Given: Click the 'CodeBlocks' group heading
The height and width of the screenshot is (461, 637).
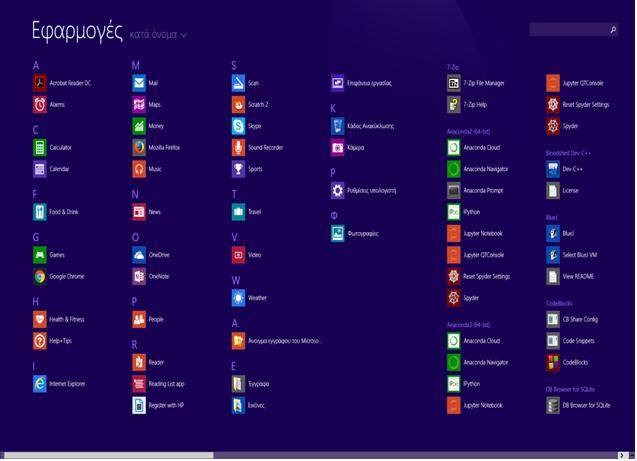Looking at the screenshot, I should (x=559, y=303).
